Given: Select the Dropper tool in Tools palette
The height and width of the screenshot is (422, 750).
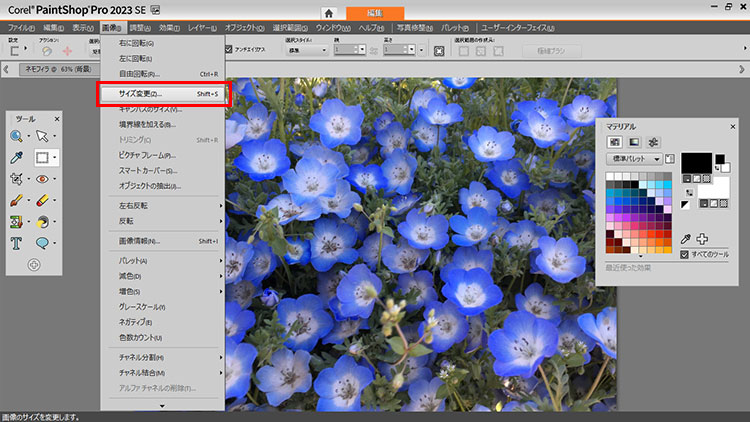Looking at the screenshot, I should coord(17,158).
